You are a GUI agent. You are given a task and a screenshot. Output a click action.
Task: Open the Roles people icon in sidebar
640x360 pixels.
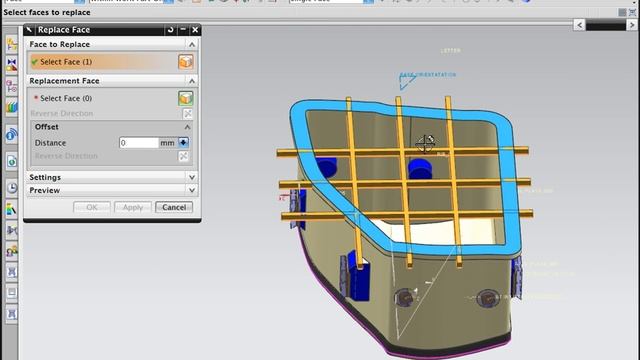(11, 251)
